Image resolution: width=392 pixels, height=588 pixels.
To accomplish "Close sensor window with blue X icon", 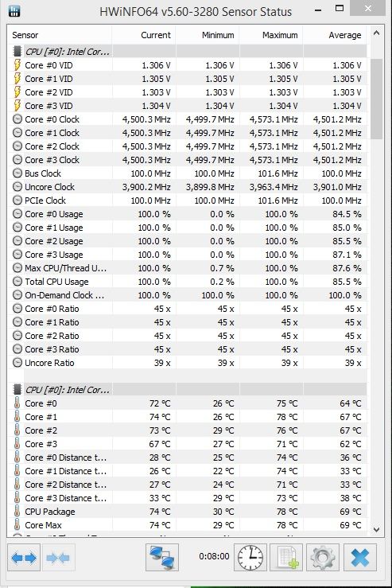I will (359, 558).
